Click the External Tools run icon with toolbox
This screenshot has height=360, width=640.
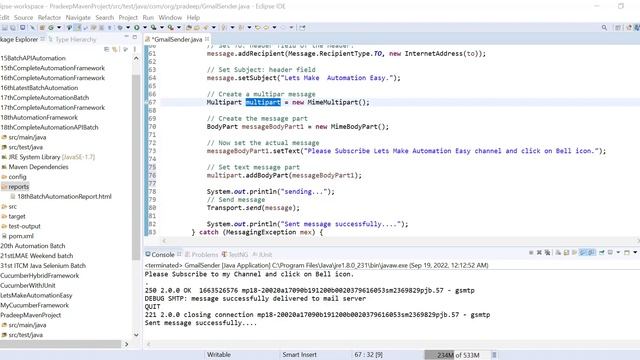point(171,27)
